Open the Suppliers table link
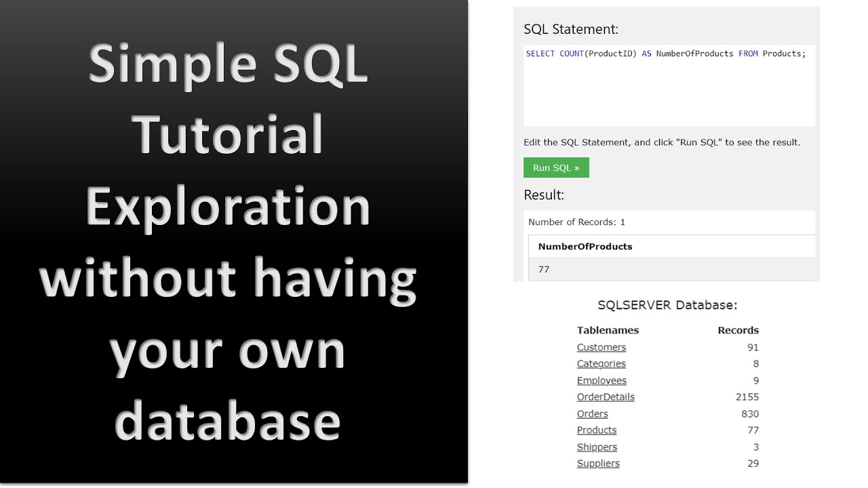This screenshot has height=488, width=868. pyautogui.click(x=598, y=464)
